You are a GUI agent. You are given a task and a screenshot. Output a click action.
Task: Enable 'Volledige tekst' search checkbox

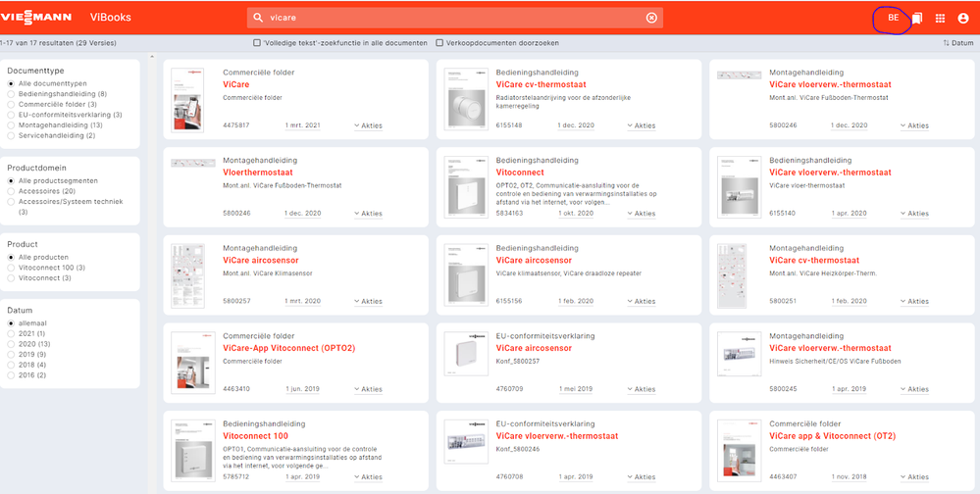point(257,43)
